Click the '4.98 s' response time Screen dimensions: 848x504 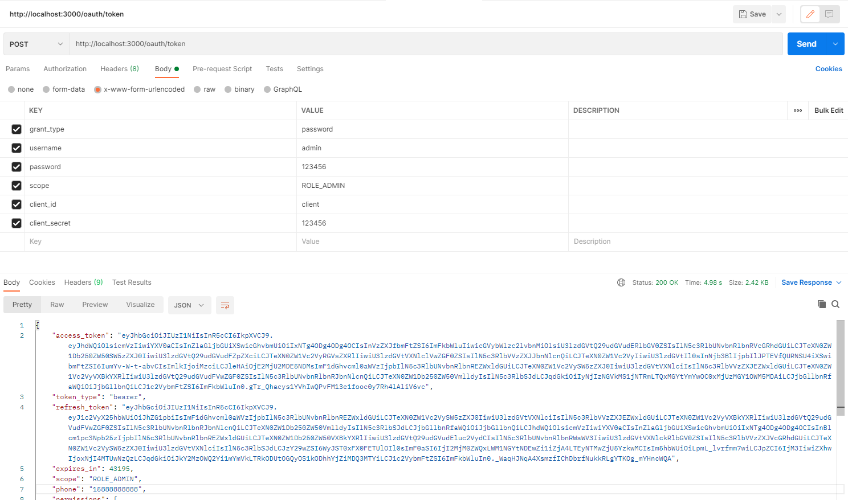713,282
